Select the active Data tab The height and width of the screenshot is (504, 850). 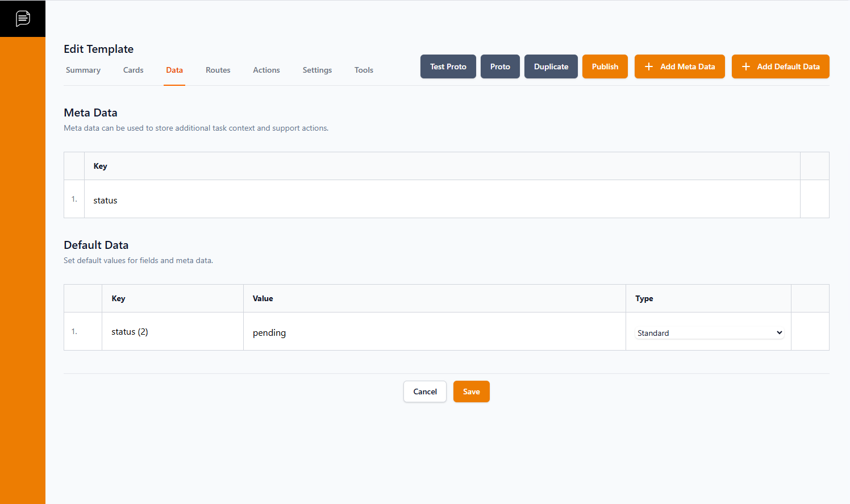click(174, 70)
